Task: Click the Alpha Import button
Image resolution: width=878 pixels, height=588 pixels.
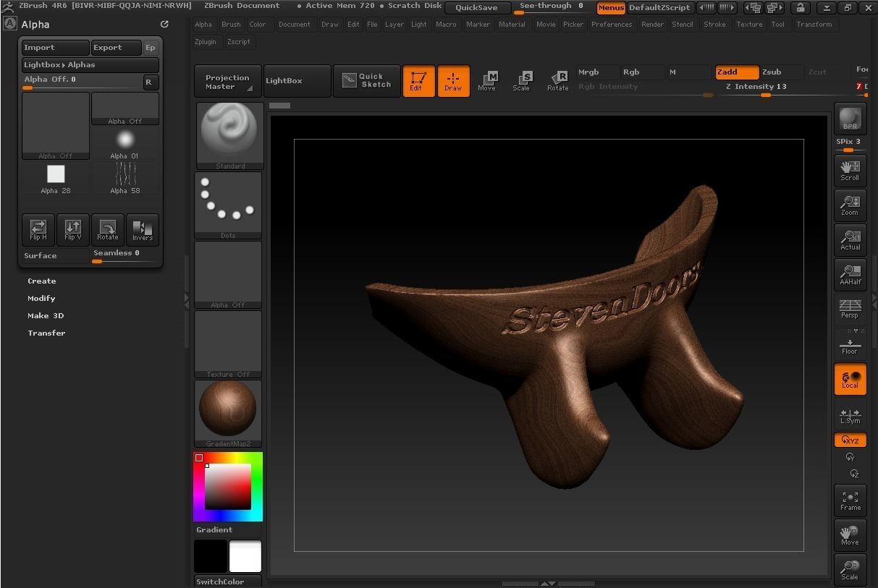Action: click(x=56, y=48)
